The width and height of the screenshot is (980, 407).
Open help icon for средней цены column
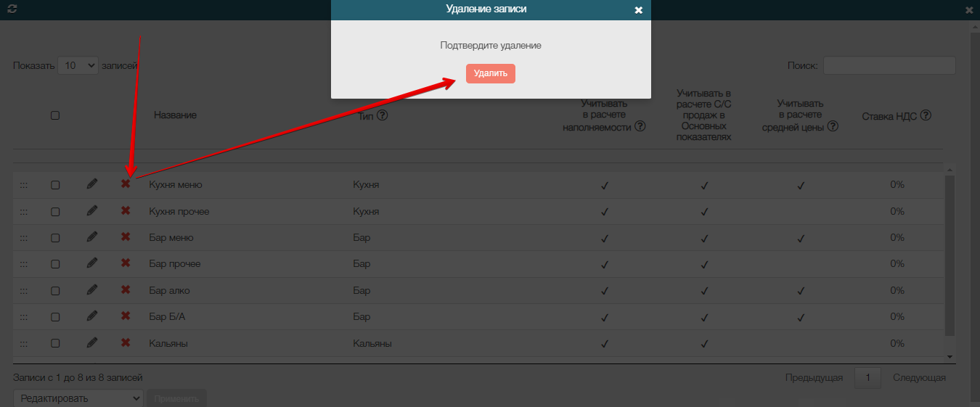pos(833,126)
